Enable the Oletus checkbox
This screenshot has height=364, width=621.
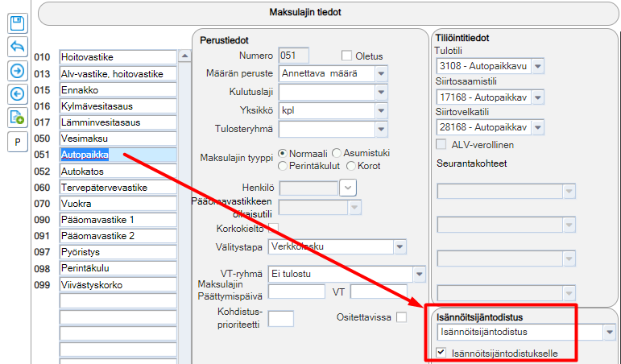(346, 56)
